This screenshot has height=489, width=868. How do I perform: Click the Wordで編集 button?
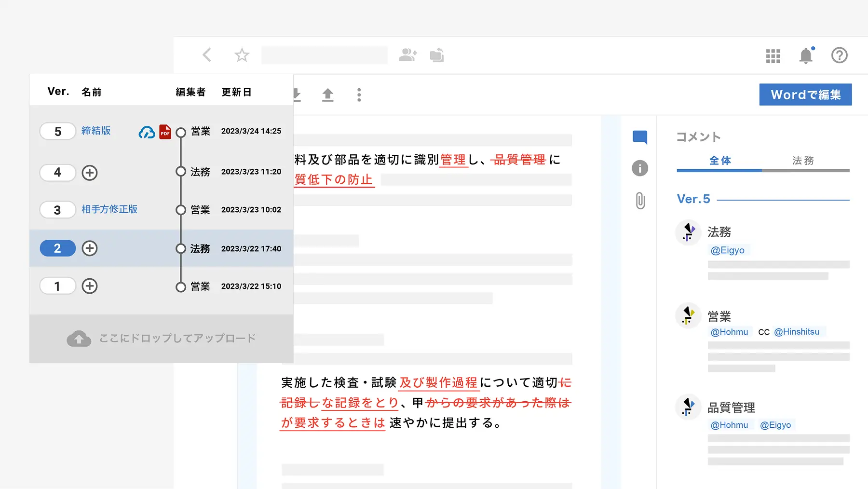click(x=805, y=95)
